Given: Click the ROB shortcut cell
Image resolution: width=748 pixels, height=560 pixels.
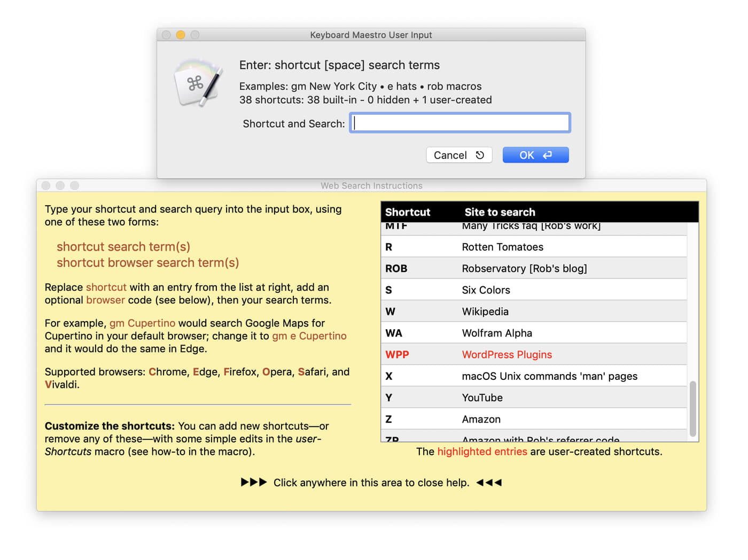Looking at the screenshot, I should [396, 268].
